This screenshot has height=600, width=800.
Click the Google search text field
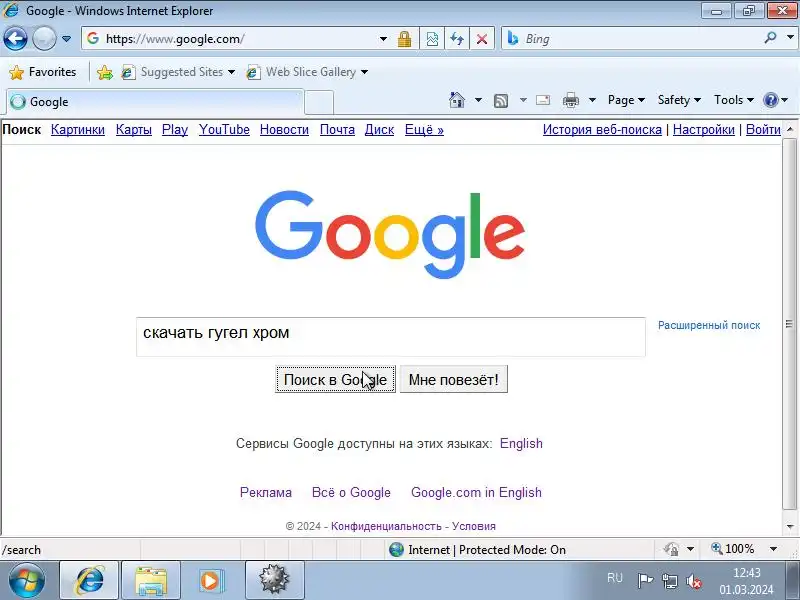click(x=391, y=337)
